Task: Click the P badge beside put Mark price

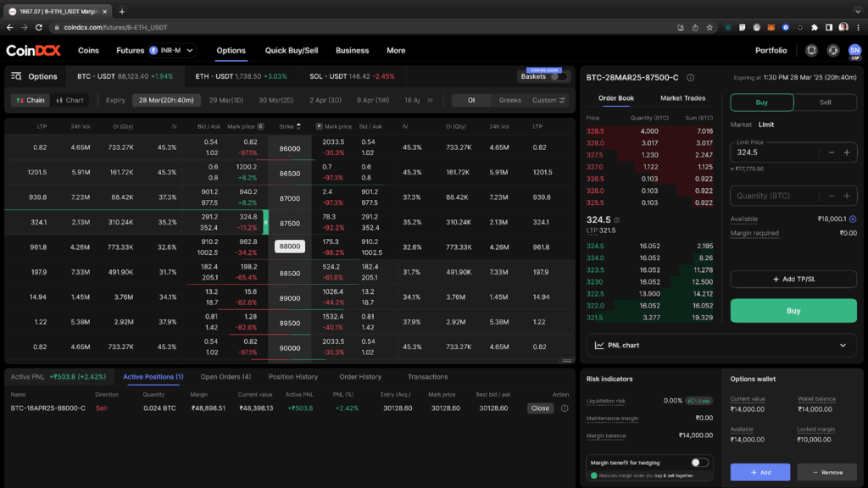Action: coord(319,126)
